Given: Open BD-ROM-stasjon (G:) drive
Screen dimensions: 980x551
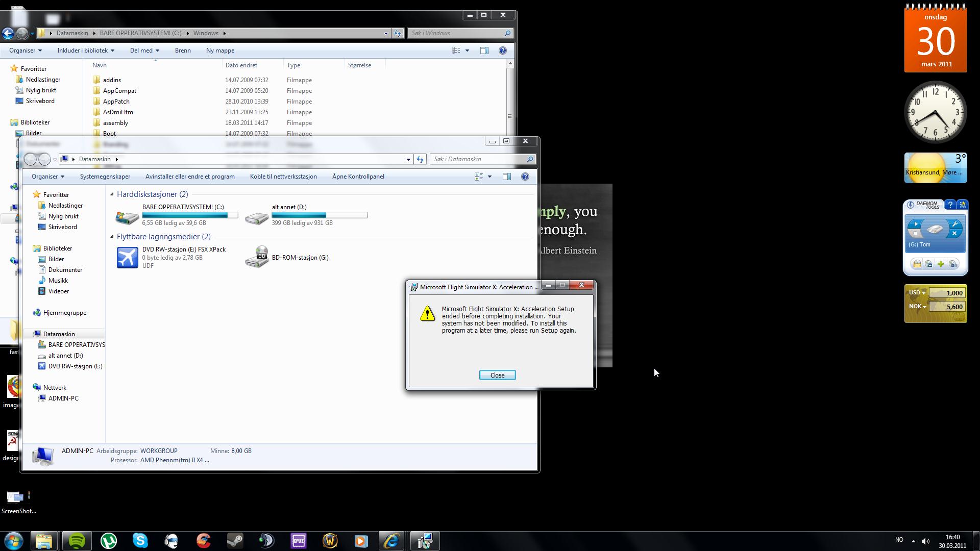Looking at the screenshot, I should (x=287, y=258).
